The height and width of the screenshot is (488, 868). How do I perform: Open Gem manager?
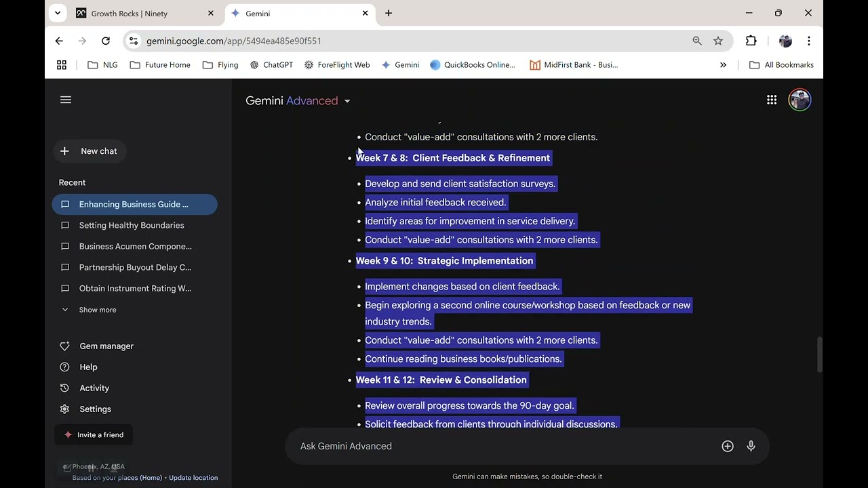[97, 346]
